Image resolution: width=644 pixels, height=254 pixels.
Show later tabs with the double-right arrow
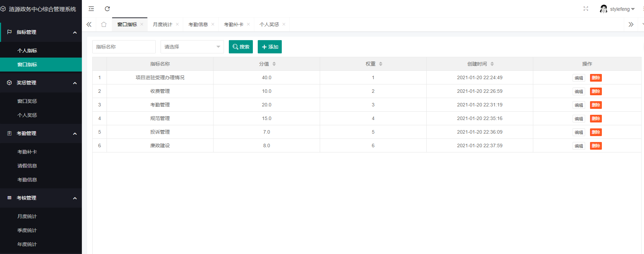coord(631,24)
